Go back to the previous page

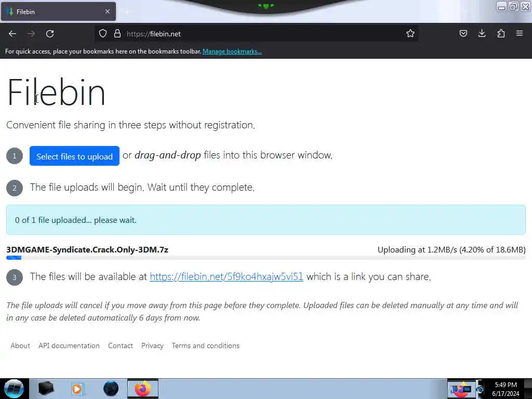click(12, 34)
